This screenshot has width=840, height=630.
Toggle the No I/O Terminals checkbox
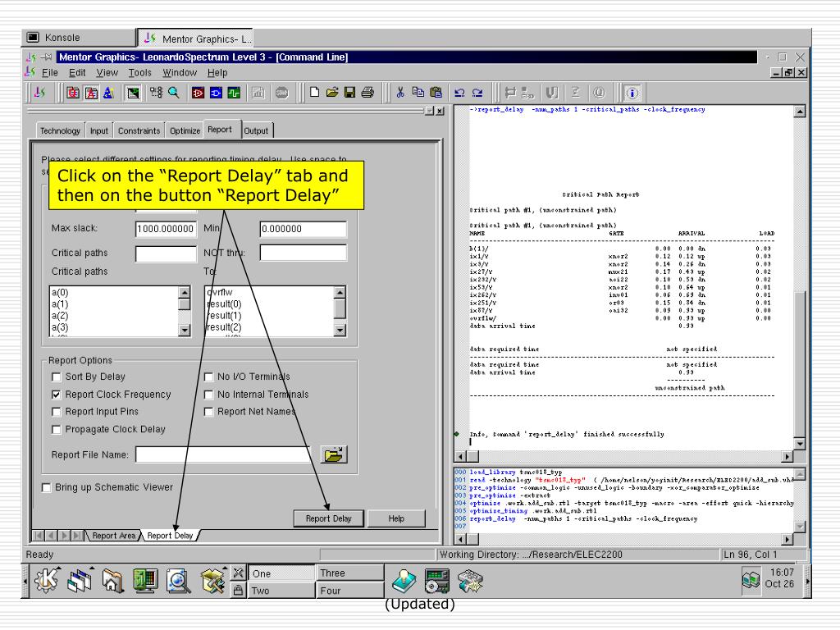[208, 377]
